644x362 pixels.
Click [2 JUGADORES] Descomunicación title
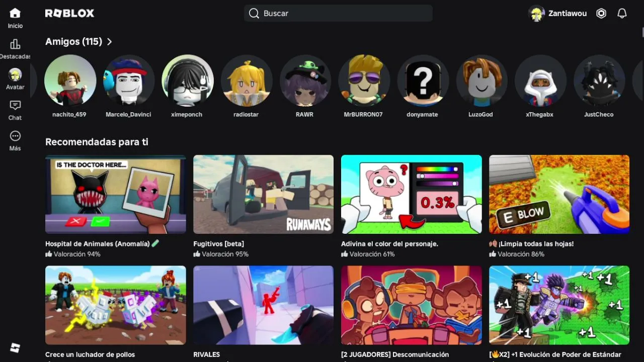click(x=395, y=354)
